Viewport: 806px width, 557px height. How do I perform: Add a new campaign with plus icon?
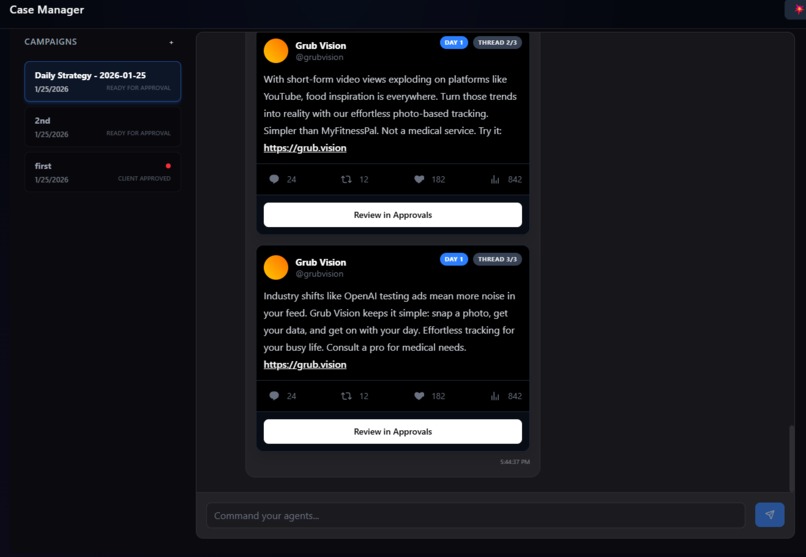point(171,43)
